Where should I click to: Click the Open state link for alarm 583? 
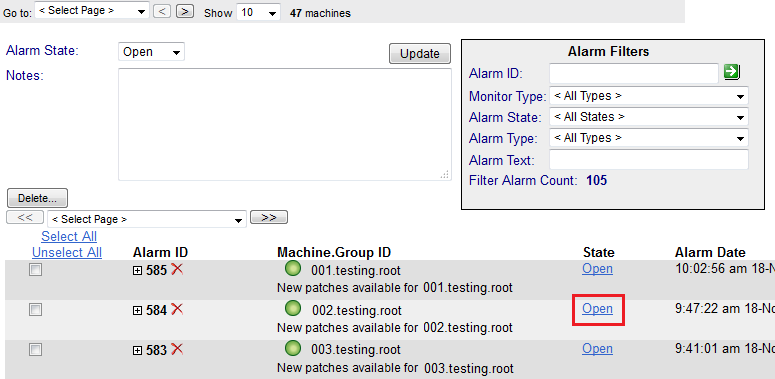coord(598,349)
